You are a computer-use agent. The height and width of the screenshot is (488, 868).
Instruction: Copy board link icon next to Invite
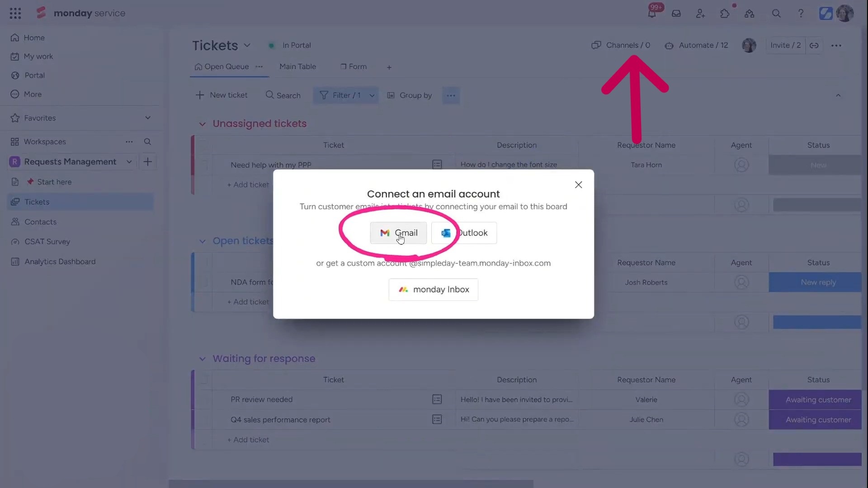814,45
